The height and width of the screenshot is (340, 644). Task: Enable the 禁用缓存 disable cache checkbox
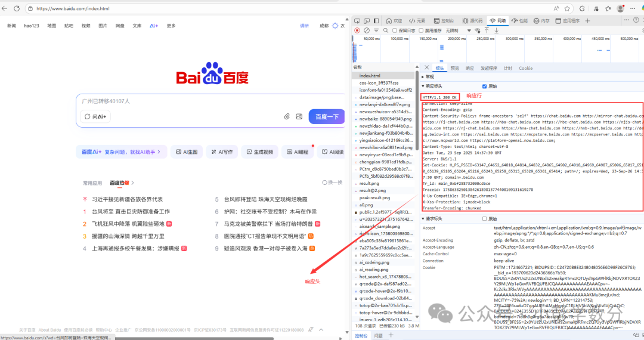coord(421,30)
